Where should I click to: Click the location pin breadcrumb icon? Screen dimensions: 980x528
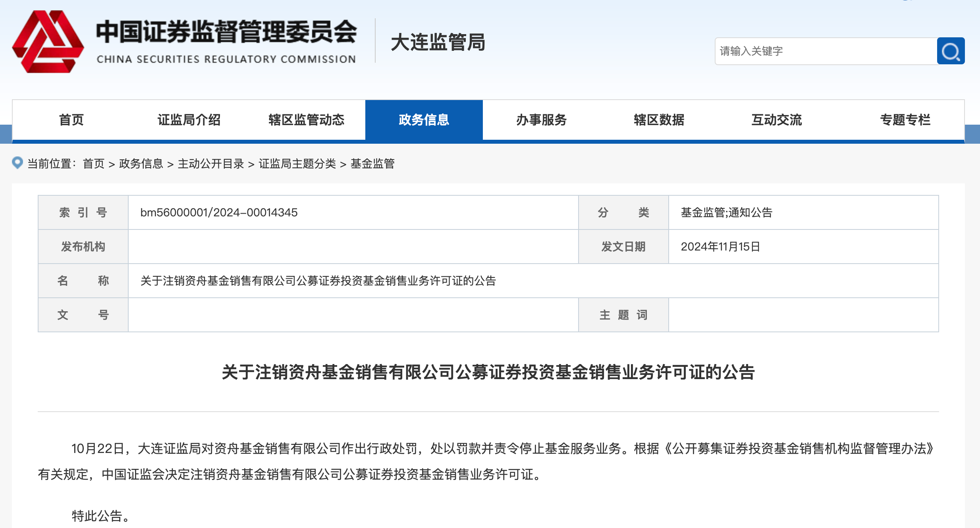click(x=17, y=163)
